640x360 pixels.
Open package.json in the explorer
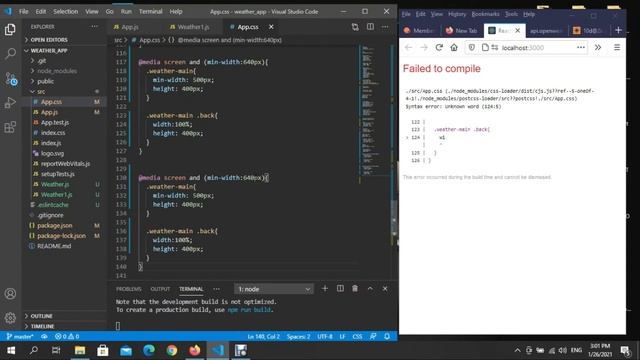[x=54, y=225]
